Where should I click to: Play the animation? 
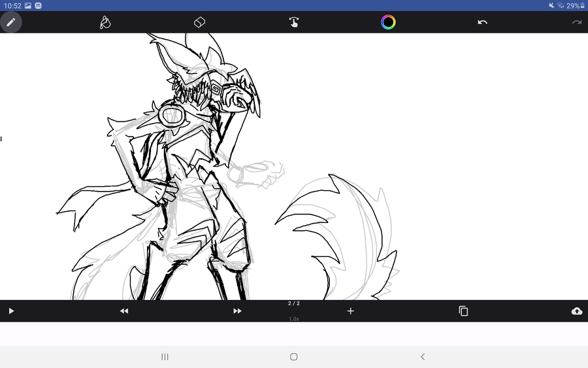11,311
